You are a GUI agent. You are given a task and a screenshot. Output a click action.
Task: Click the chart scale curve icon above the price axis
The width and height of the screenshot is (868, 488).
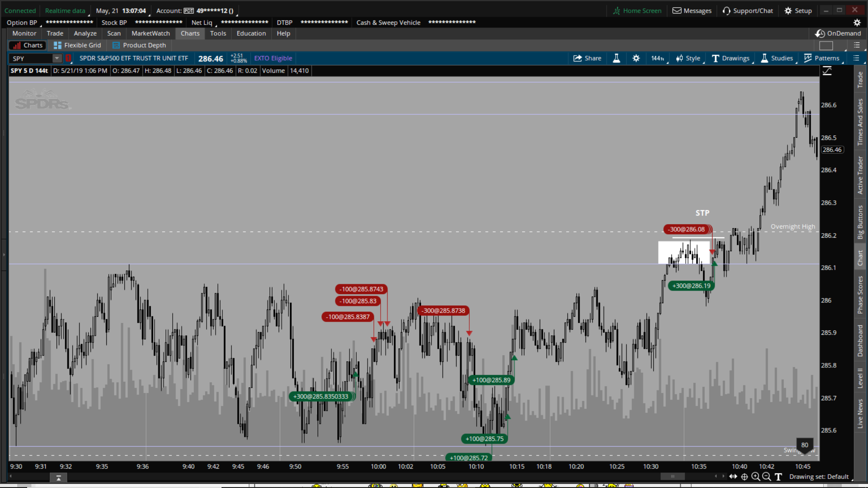[x=827, y=71]
